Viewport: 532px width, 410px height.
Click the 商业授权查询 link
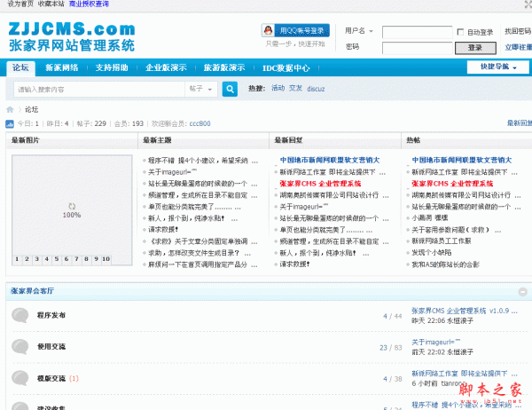point(89,4)
